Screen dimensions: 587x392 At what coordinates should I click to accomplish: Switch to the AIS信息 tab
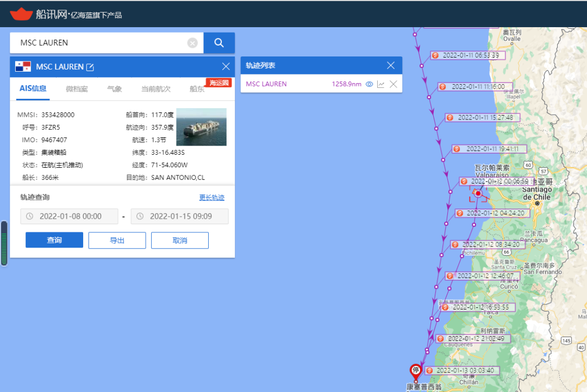[x=33, y=88]
